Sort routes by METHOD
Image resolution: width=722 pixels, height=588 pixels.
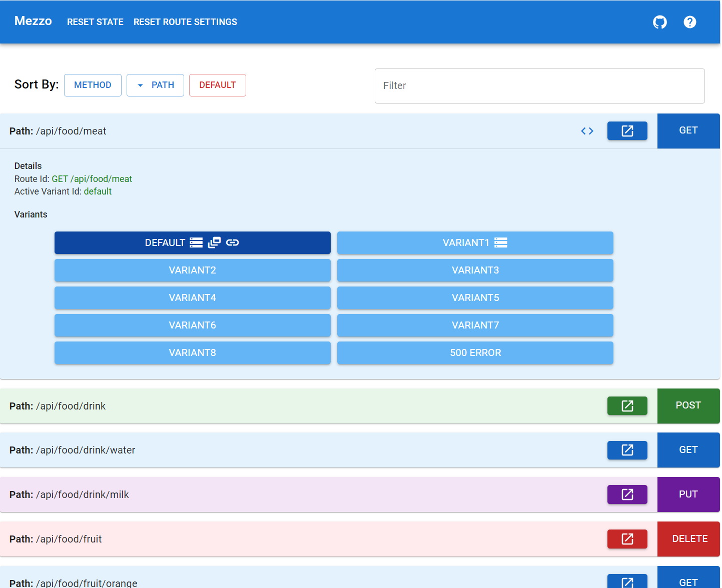(x=93, y=85)
